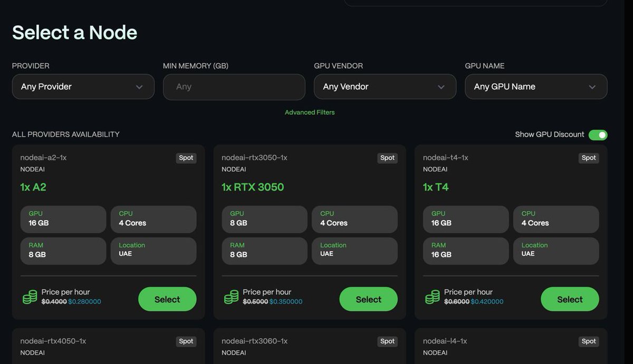Click the Spot badge on nodeai-t4-1x
Viewport: 633px width, 364px height.
[x=589, y=158]
